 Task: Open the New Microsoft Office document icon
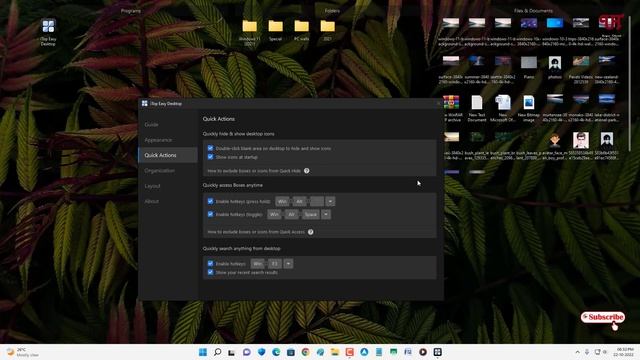[502, 108]
